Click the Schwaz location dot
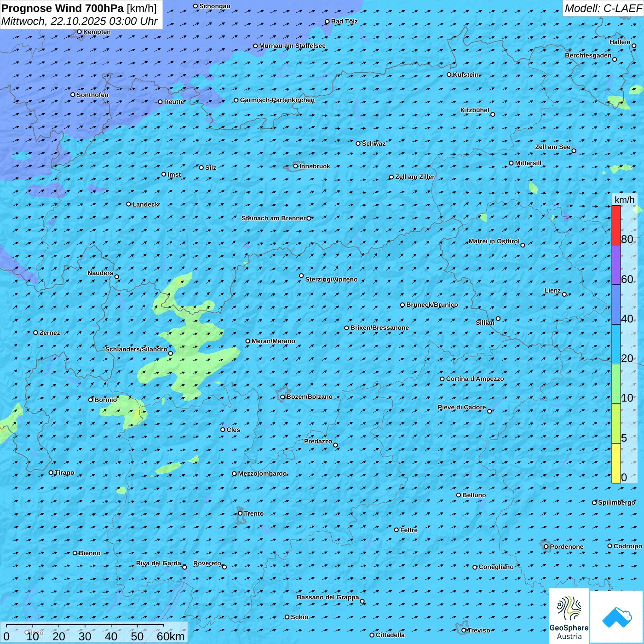This screenshot has height=644, width=644. point(358,144)
